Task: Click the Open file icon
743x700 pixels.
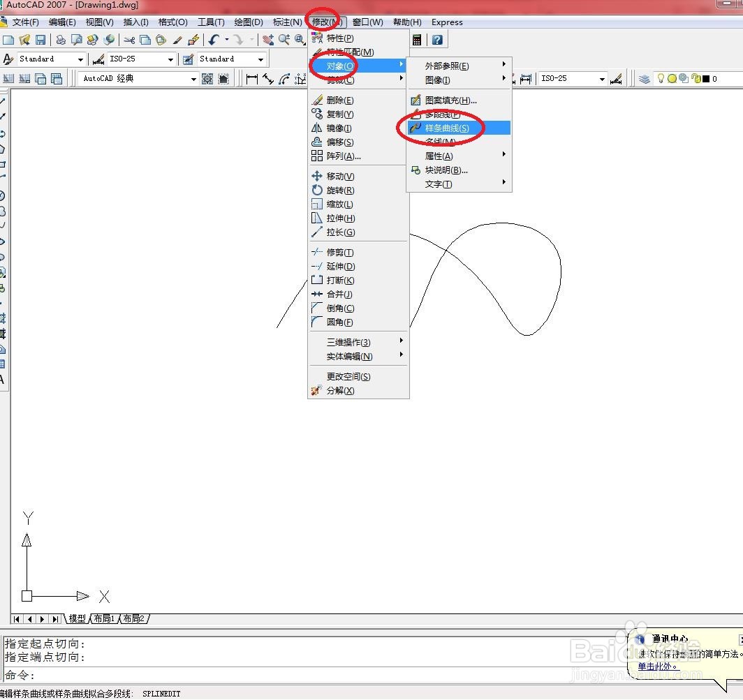Action: point(24,40)
